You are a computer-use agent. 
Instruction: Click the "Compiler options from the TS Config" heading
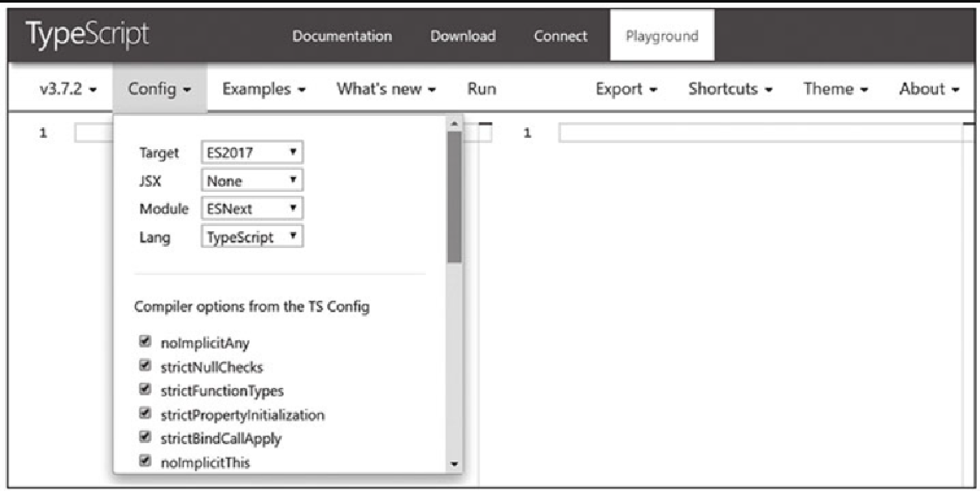[x=251, y=307]
